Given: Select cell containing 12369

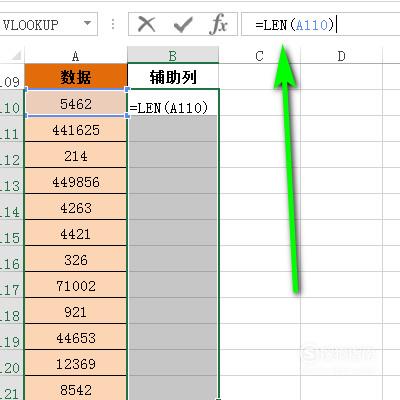Looking at the screenshot, I should 76,363.
